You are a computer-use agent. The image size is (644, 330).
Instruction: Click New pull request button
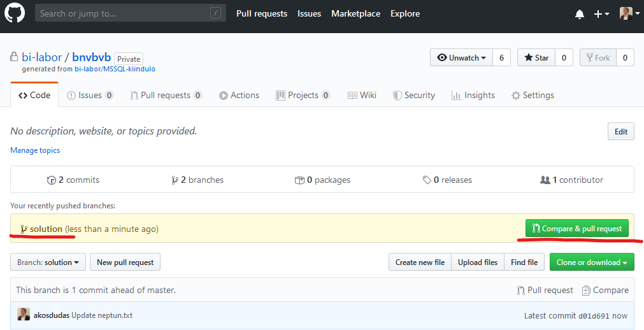click(125, 262)
